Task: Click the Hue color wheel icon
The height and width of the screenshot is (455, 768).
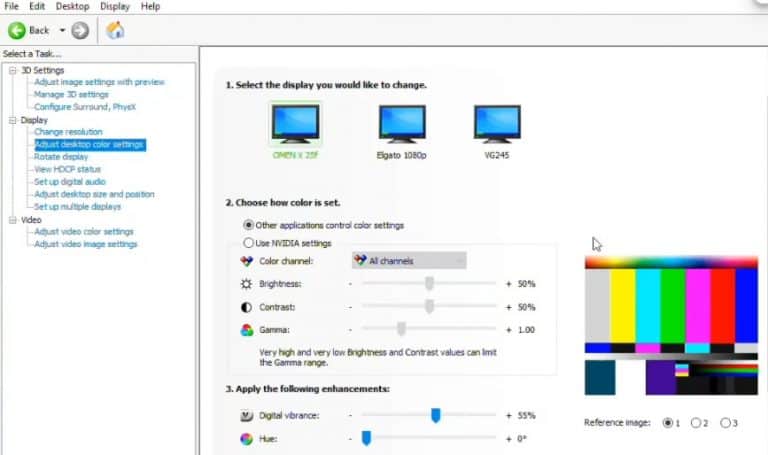Action: (x=247, y=438)
